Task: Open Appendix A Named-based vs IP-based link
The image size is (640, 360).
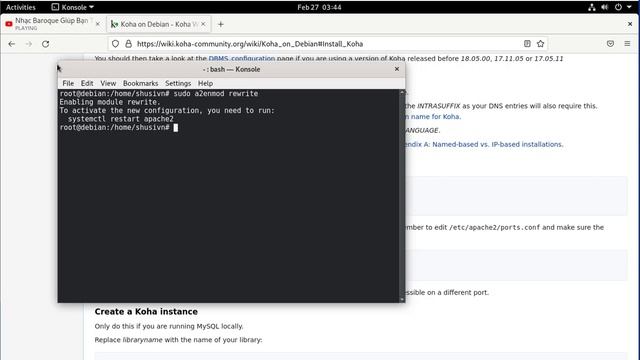Action: (484, 144)
